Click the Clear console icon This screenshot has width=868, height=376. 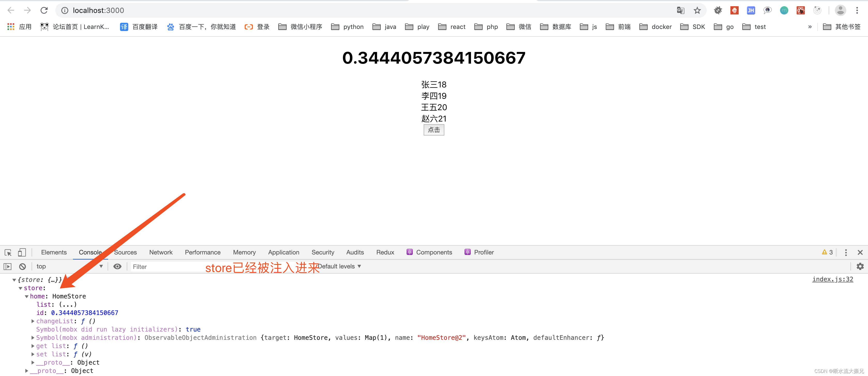(20, 266)
